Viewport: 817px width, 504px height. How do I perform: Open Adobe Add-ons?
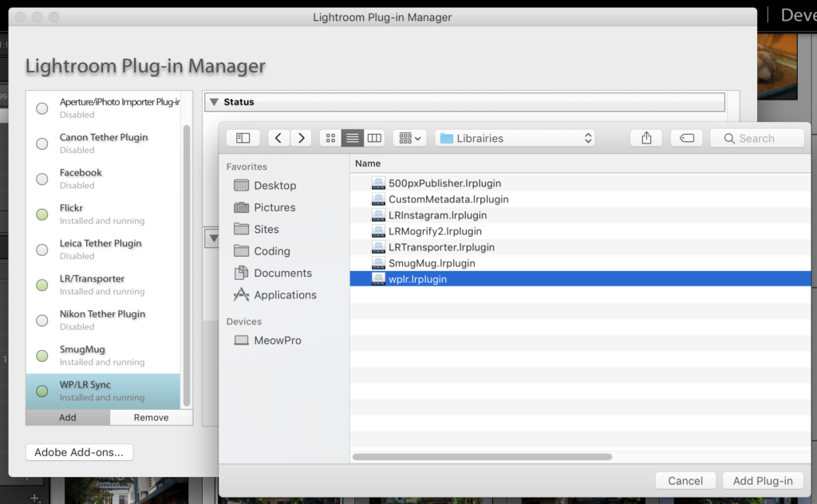[79, 452]
